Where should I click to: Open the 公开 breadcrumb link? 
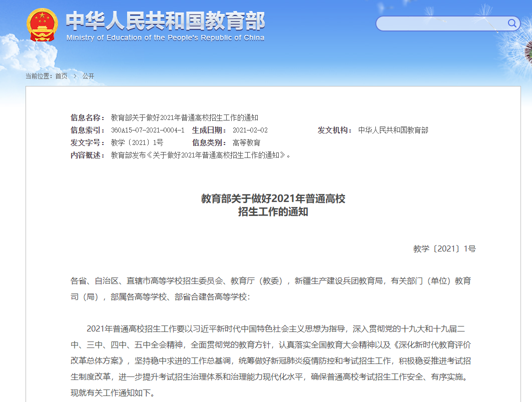tap(89, 76)
